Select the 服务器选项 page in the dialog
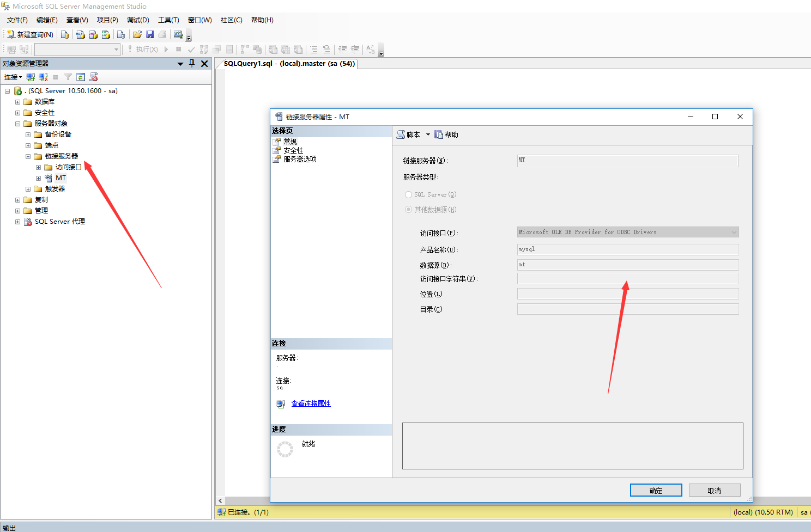Image resolution: width=811 pixels, height=532 pixels. pyautogui.click(x=300, y=159)
